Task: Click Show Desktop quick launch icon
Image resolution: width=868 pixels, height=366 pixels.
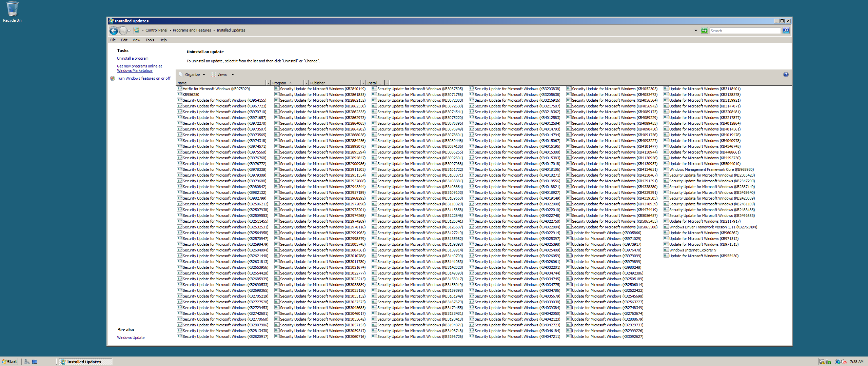Action: pos(35,362)
